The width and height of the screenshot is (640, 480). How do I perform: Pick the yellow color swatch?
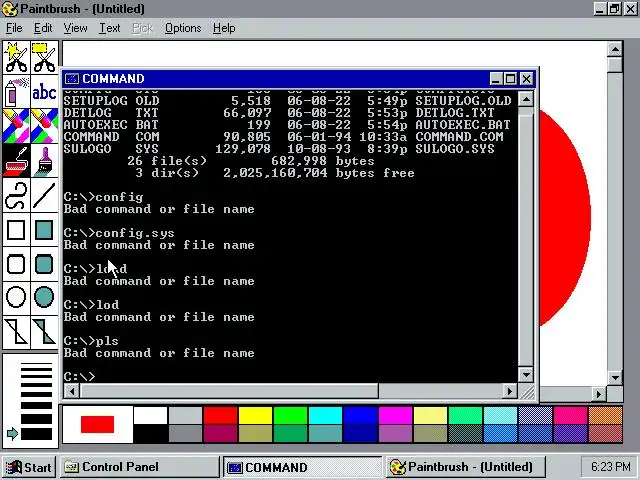(x=256, y=416)
